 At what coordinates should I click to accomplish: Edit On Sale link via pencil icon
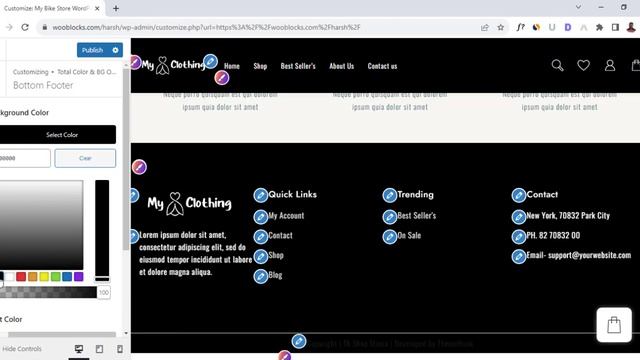click(x=389, y=236)
